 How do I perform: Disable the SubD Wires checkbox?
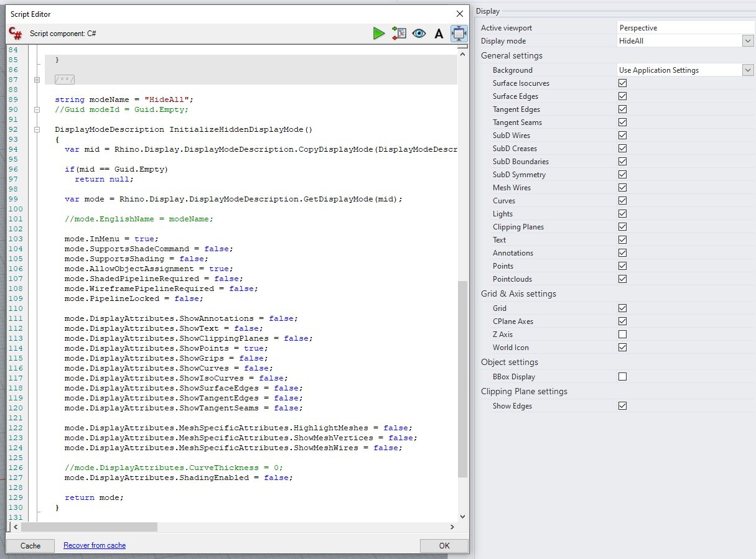pyautogui.click(x=622, y=136)
